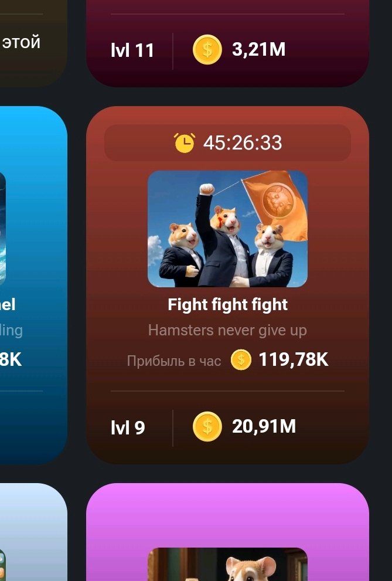Open the purple card at the bottom
392x581 pixels.
tap(228, 532)
